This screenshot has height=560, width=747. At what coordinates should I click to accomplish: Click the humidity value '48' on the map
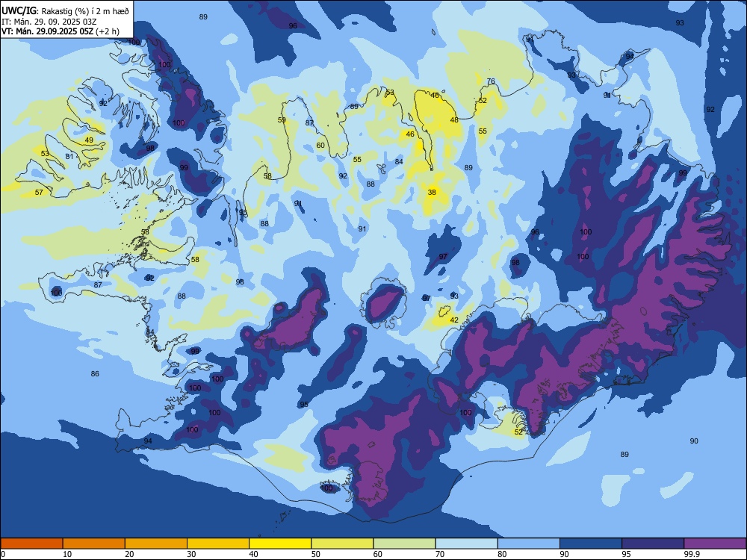(x=454, y=120)
